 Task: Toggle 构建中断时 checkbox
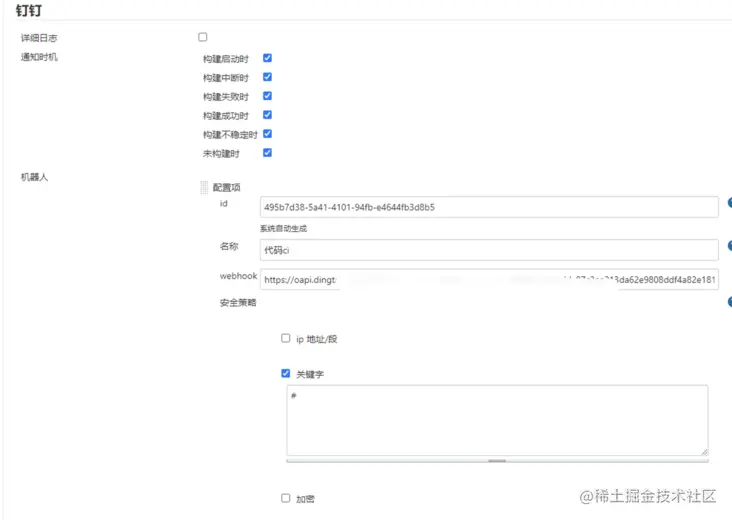pyautogui.click(x=267, y=77)
